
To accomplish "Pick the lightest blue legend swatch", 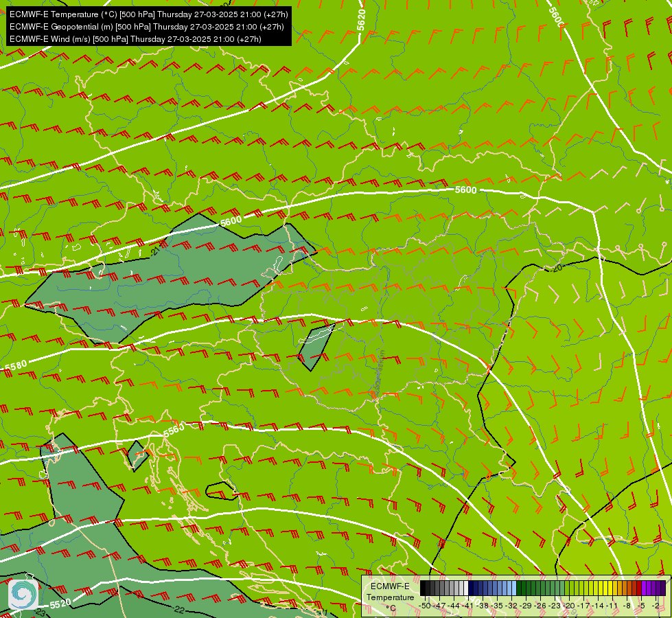I will (514, 588).
